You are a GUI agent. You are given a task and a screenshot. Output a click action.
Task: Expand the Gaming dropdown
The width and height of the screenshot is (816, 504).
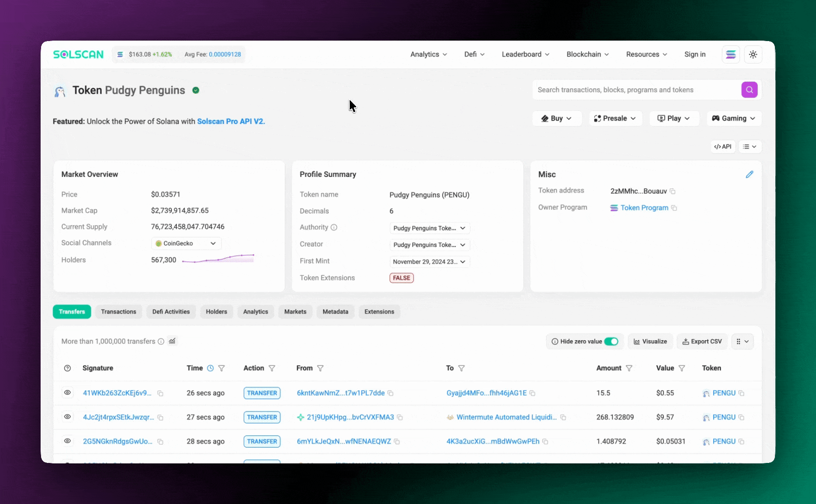[733, 118]
